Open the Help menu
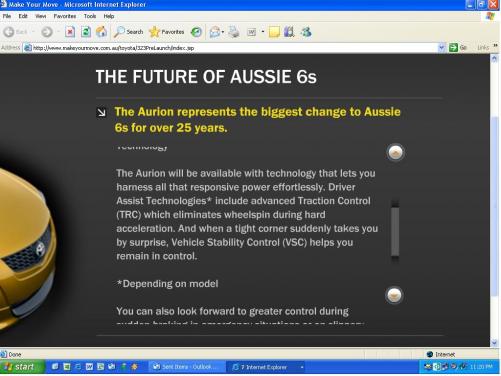 [109, 16]
